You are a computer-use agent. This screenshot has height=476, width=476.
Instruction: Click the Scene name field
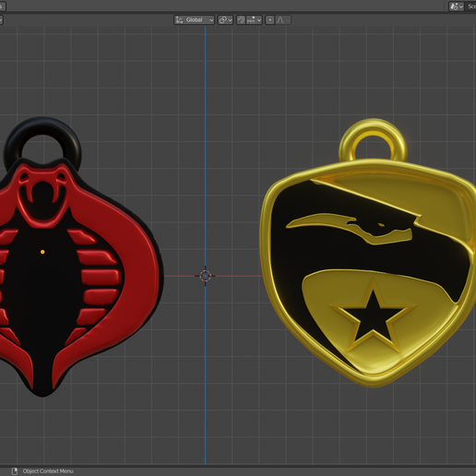470,6
